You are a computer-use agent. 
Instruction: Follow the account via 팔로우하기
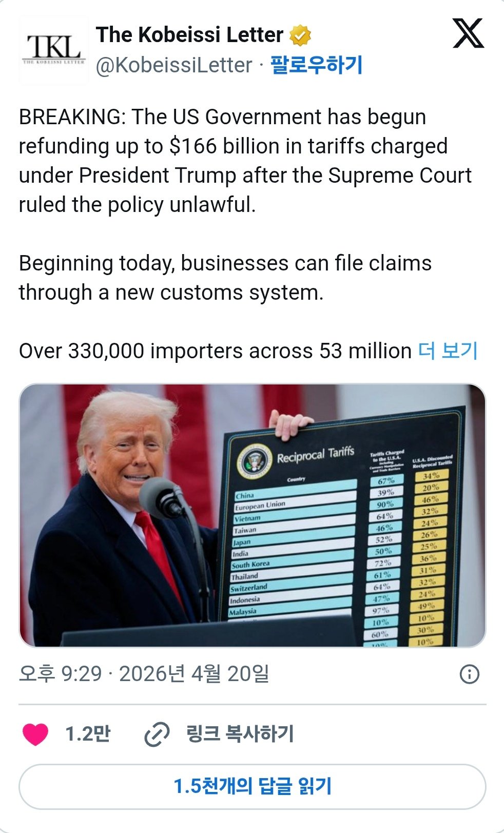(317, 65)
